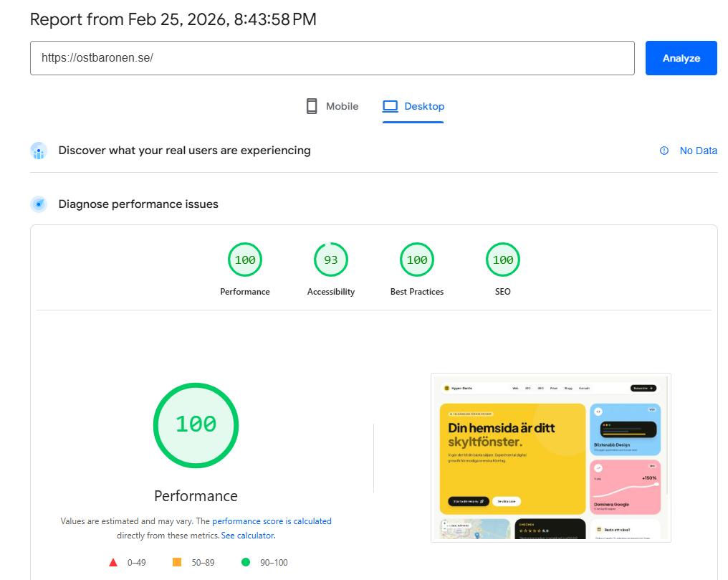Screen dimensions: 728x580
Task: Click the Desktop monitor icon
Action: 390,105
